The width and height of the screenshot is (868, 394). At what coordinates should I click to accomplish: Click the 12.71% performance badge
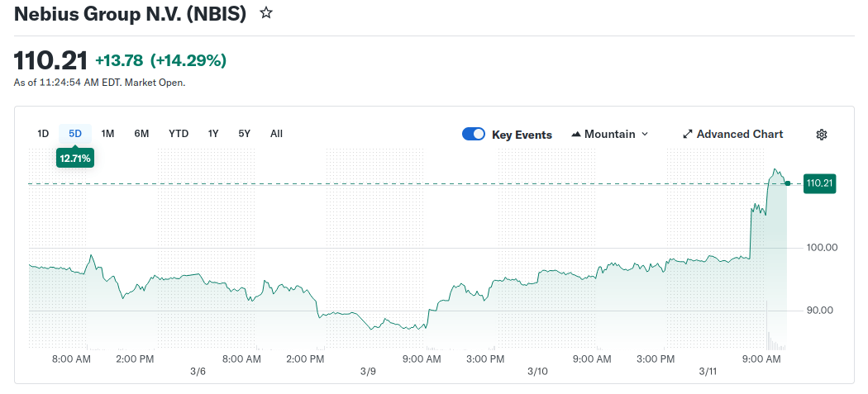(75, 157)
